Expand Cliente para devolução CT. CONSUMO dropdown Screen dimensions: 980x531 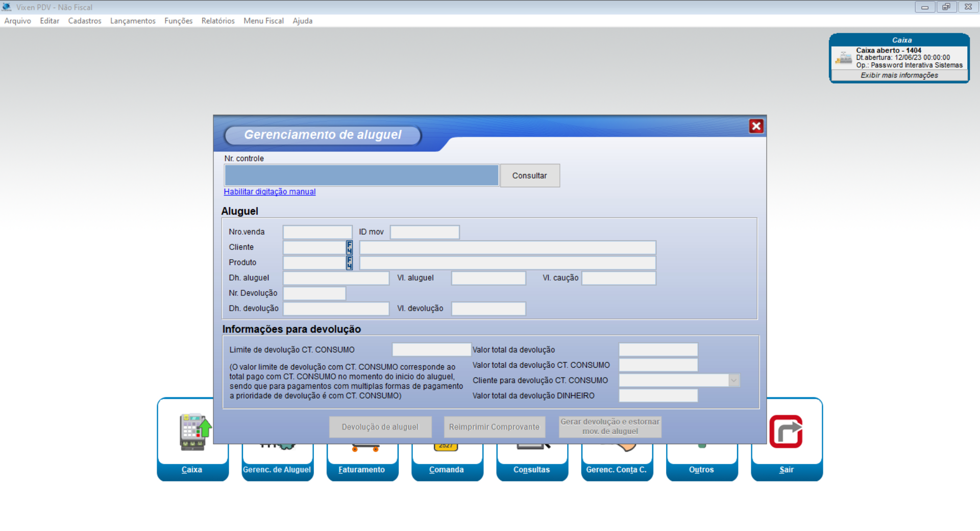(x=734, y=381)
